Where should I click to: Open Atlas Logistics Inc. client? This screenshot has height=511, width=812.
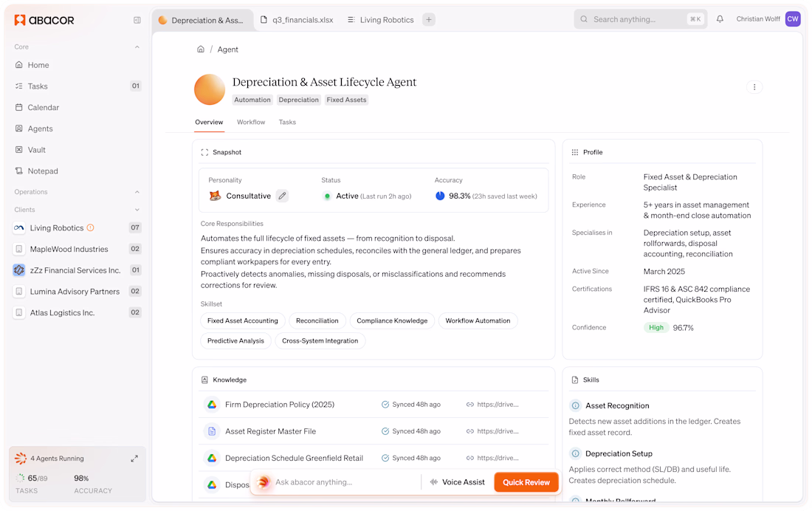78,312
